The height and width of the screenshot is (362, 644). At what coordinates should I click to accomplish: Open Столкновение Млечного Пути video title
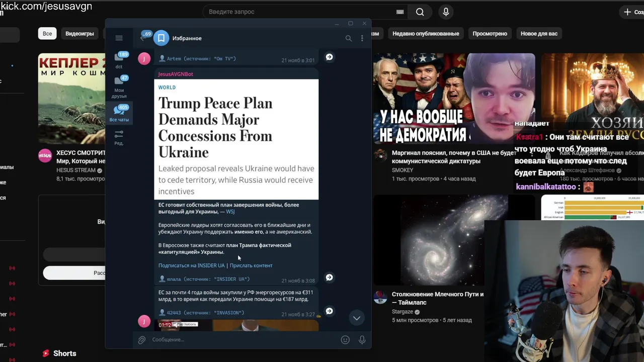438,299
